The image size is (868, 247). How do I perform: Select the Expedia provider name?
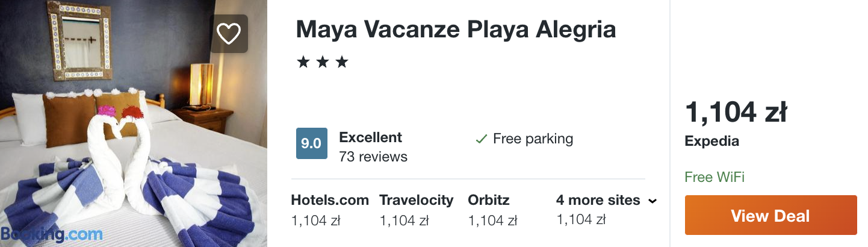[x=711, y=142]
